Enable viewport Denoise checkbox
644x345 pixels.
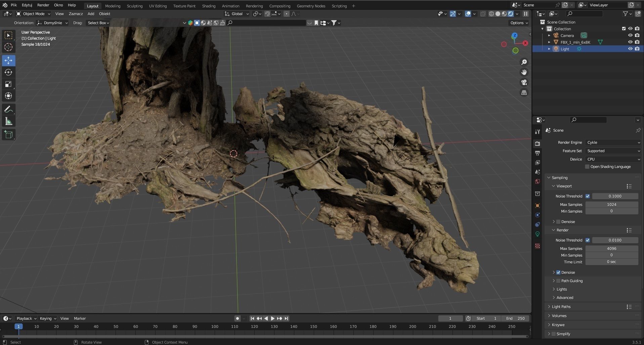pyautogui.click(x=558, y=222)
